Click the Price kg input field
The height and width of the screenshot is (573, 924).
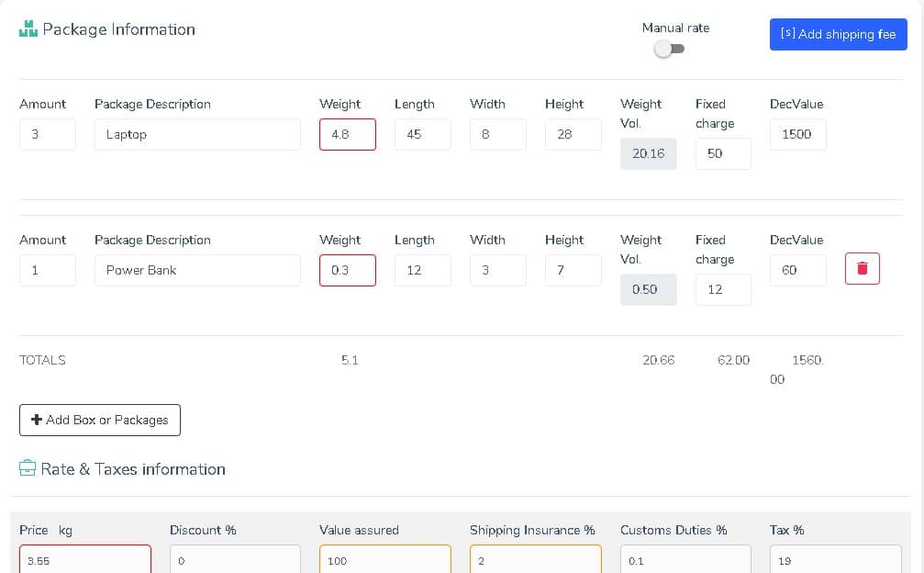pyautogui.click(x=85, y=559)
